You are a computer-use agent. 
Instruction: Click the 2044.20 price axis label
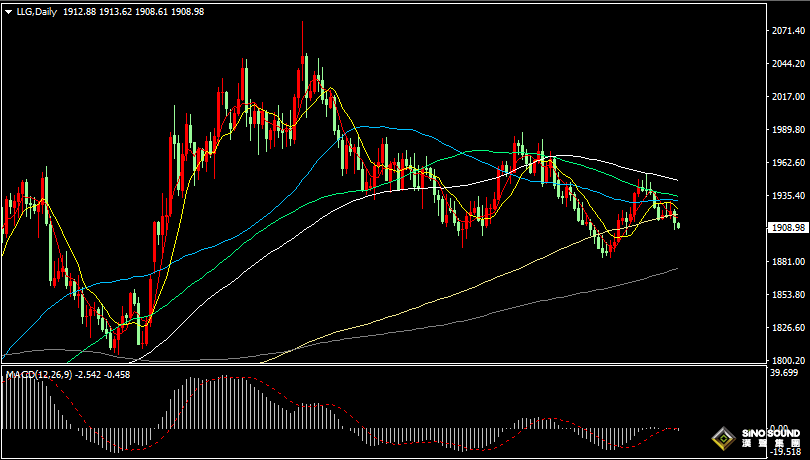(x=788, y=64)
